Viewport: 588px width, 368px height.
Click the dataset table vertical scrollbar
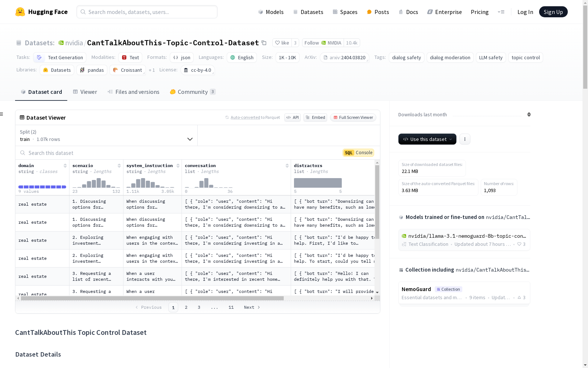click(x=377, y=202)
